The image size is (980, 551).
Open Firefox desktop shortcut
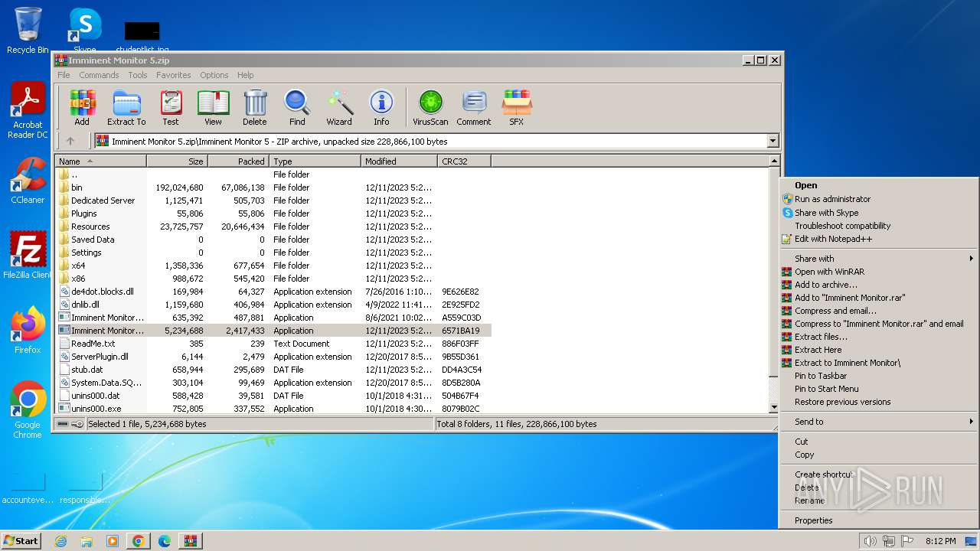pos(28,330)
